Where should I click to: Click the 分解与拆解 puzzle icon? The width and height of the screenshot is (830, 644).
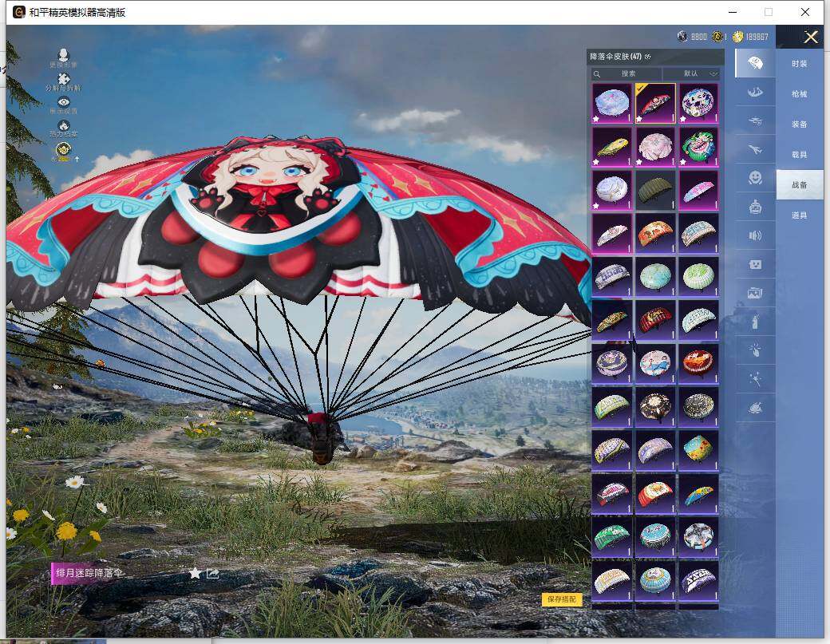[64, 79]
